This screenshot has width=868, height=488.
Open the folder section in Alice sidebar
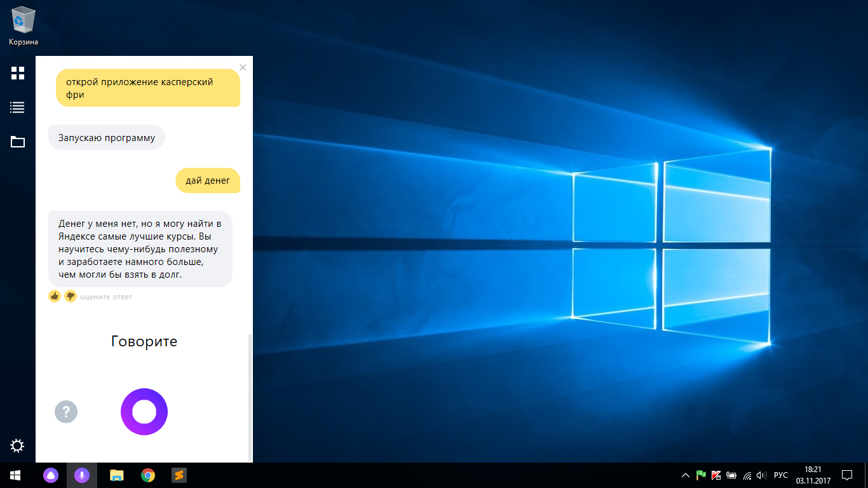pos(18,142)
